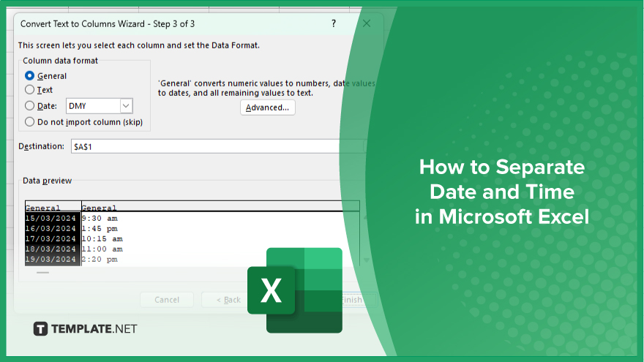Image resolution: width=644 pixels, height=362 pixels.
Task: Click the 15/03/2024 preview cell
Action: [51, 219]
